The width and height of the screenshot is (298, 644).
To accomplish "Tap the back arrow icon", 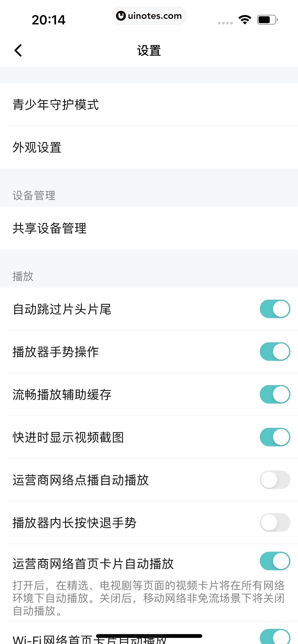I will tap(18, 50).
